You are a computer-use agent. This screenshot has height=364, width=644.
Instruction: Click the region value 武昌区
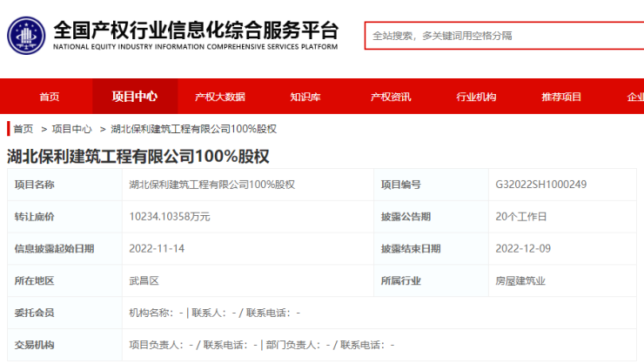click(x=144, y=280)
